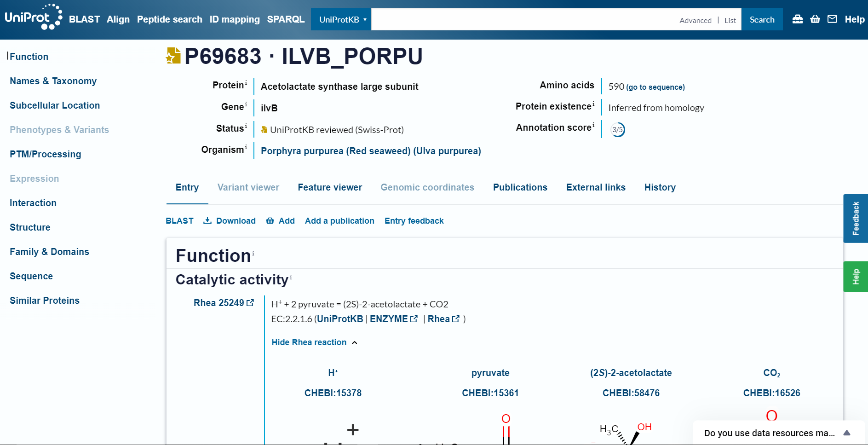
Task: Open UniProtKB link in EC:2.2.1.6 line
Action: (x=340, y=319)
